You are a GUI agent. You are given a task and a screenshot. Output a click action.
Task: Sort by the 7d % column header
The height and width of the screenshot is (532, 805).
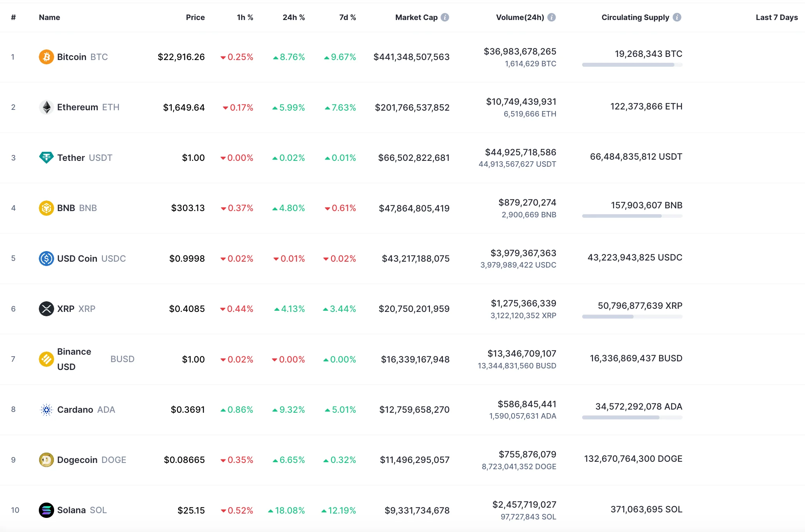click(347, 17)
